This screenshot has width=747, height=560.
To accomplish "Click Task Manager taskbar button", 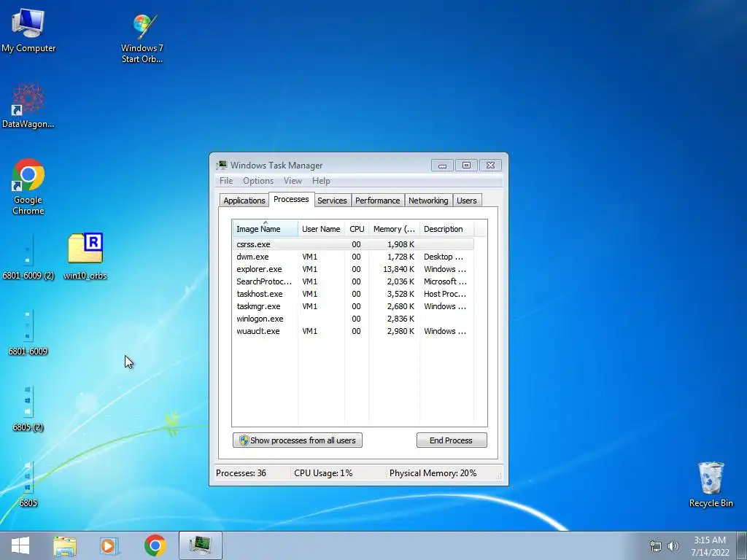I will (201, 545).
